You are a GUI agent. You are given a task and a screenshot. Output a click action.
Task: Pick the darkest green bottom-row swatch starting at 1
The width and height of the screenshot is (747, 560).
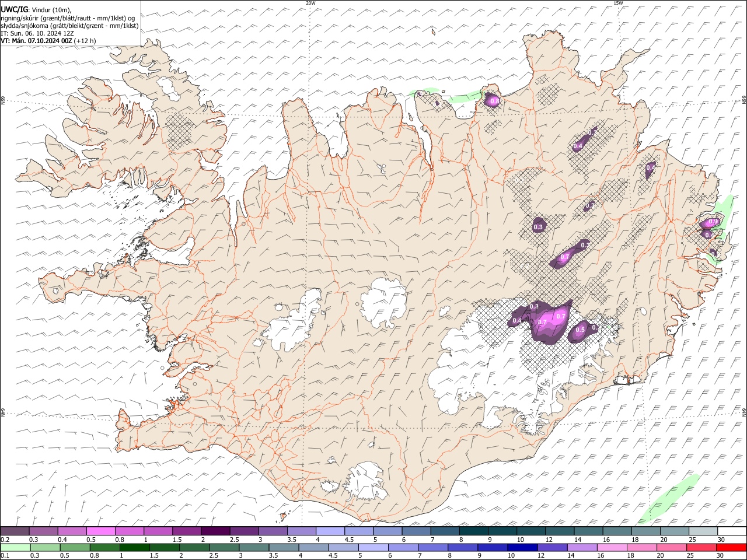pos(134,547)
